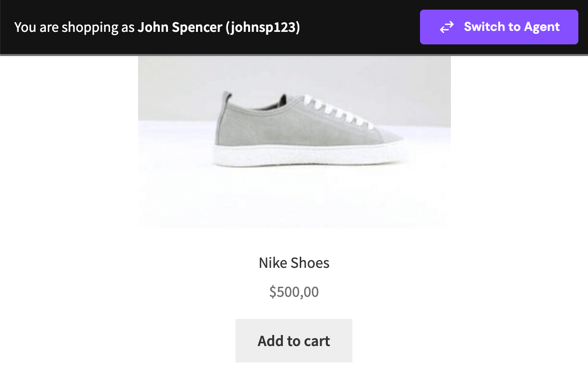588x389 pixels.
Task: Click the black banner between name and button
Action: click(x=360, y=28)
